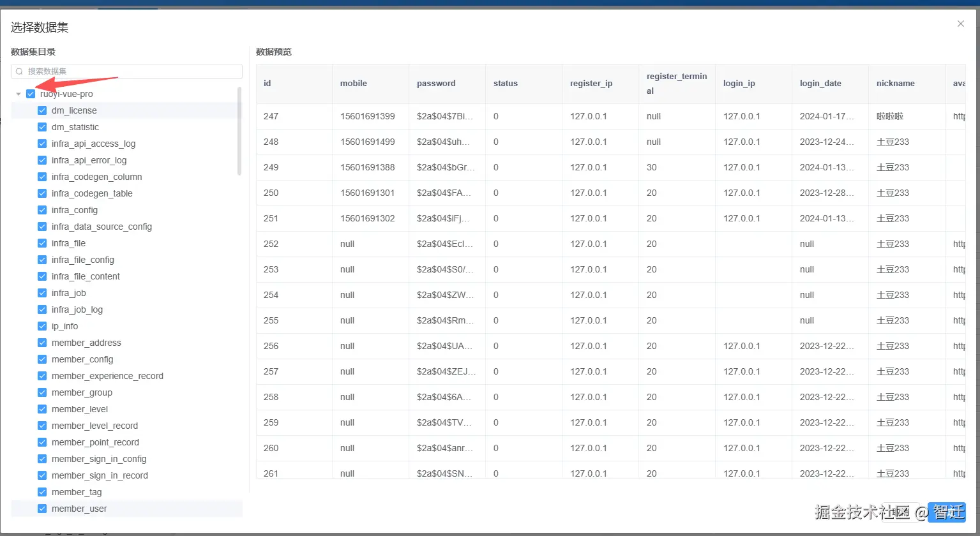This screenshot has width=980, height=536.
Task: Toggle the infra_job_log checkbox
Action: (x=42, y=309)
